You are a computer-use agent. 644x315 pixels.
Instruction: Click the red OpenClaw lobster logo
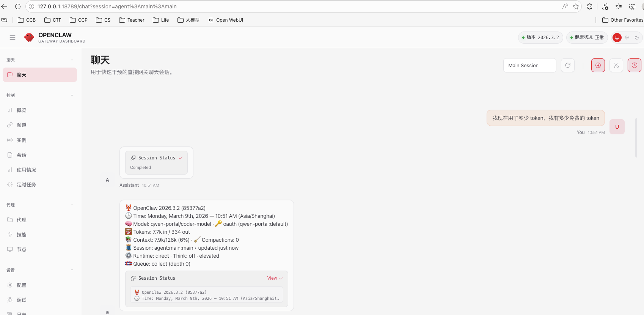pos(29,38)
